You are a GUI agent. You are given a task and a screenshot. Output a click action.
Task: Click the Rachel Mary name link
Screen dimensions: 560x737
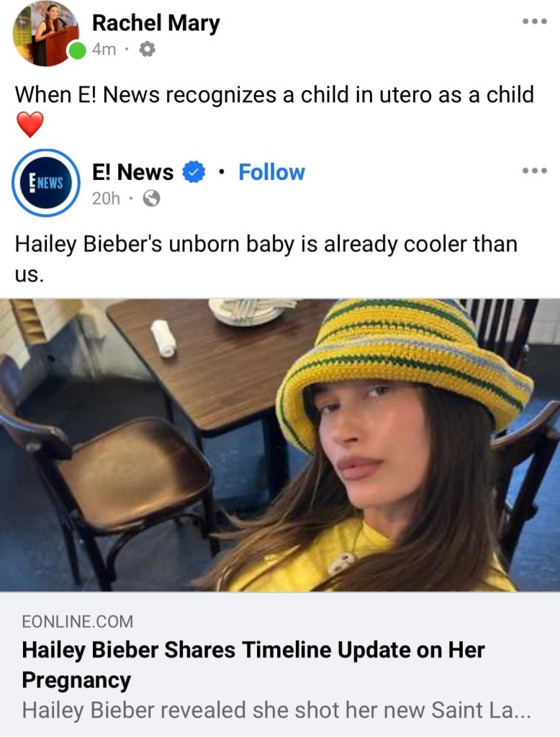[x=155, y=24]
